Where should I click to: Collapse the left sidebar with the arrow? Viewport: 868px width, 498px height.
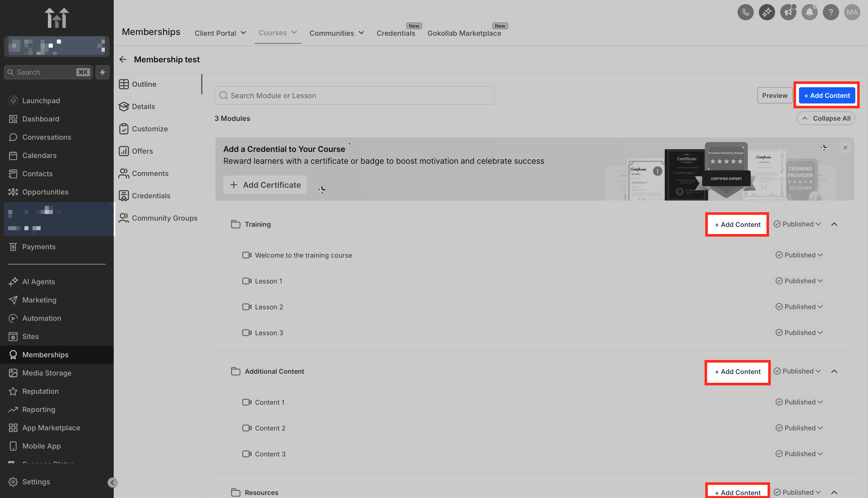pos(112,482)
